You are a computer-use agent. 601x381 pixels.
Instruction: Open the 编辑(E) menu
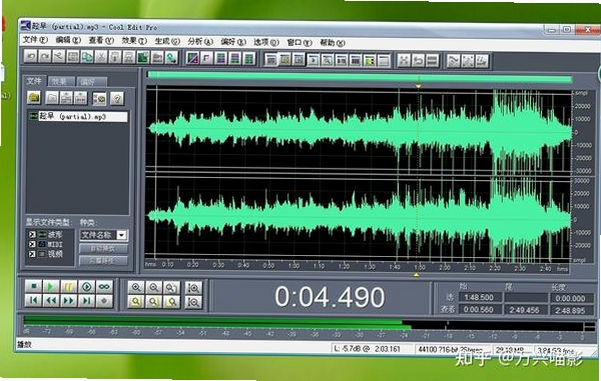coord(68,40)
